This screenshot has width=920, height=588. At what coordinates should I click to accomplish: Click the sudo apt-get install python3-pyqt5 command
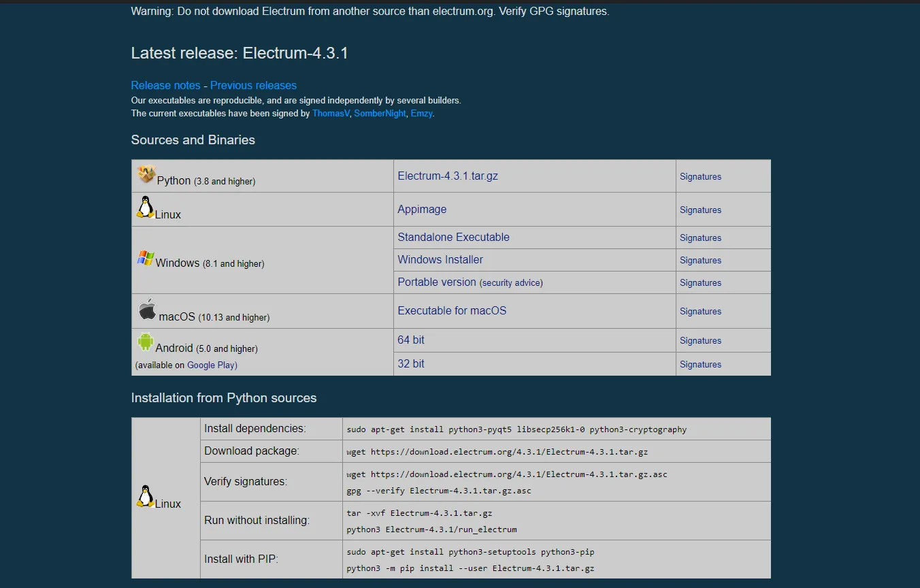[x=516, y=429]
